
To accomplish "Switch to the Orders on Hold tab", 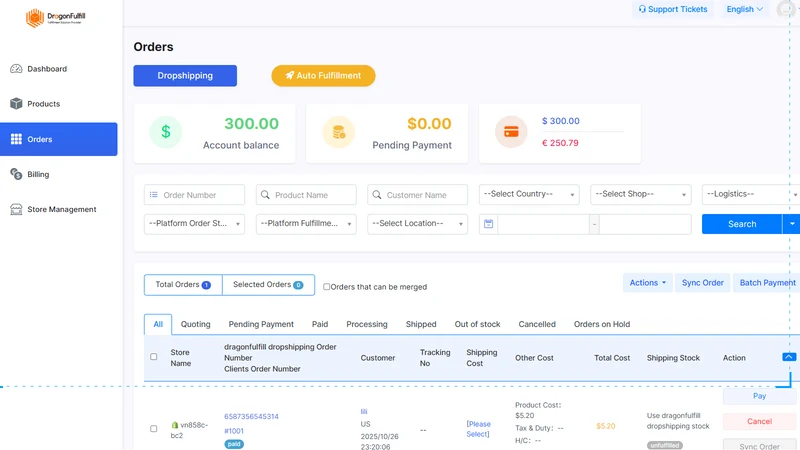I will pyautogui.click(x=602, y=324).
